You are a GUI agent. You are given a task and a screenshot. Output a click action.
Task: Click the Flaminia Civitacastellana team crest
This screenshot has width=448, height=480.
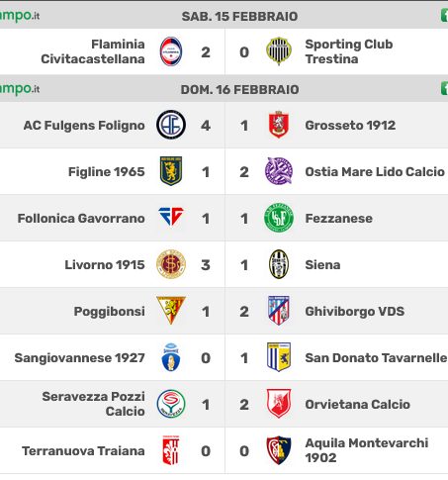tap(171, 51)
